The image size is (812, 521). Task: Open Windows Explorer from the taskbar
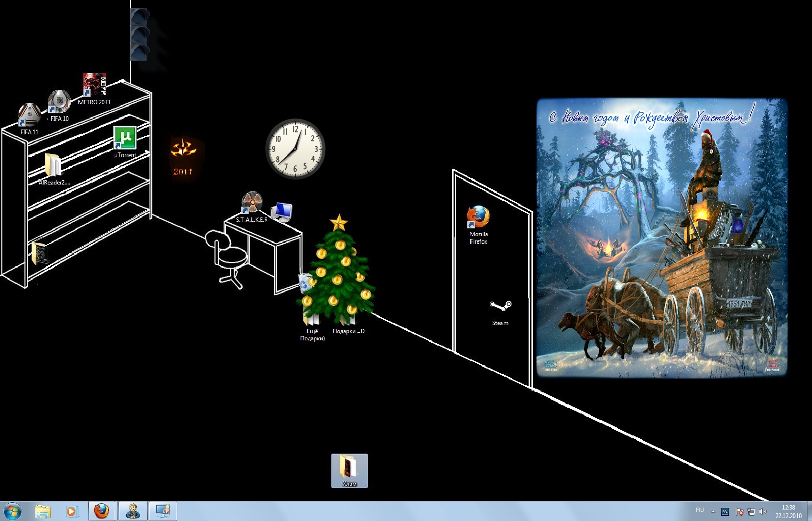coord(43,511)
